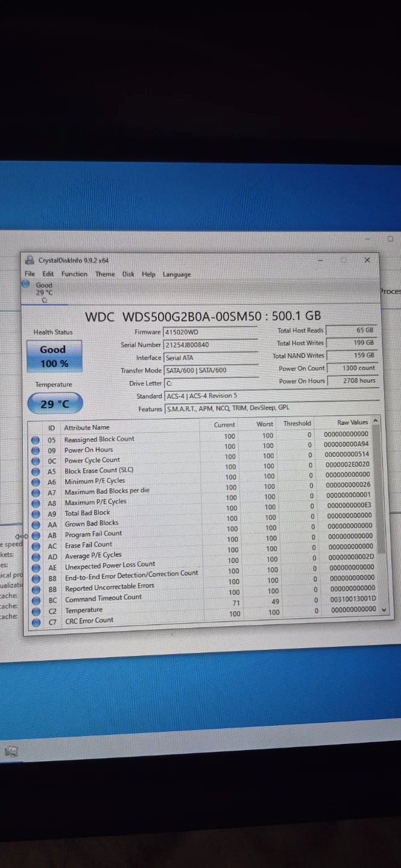Click the Raw Values column header
401x868 pixels.
point(352,422)
